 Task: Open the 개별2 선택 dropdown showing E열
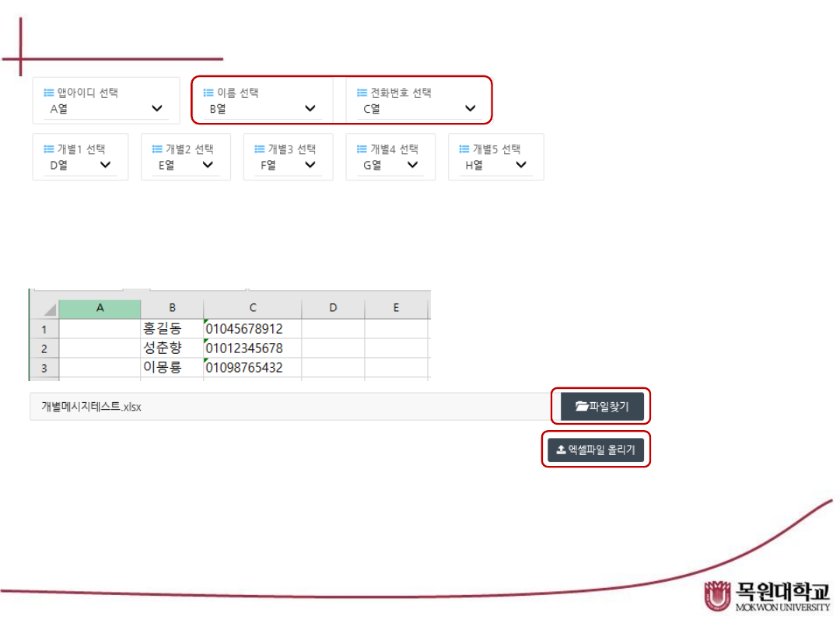point(186,165)
